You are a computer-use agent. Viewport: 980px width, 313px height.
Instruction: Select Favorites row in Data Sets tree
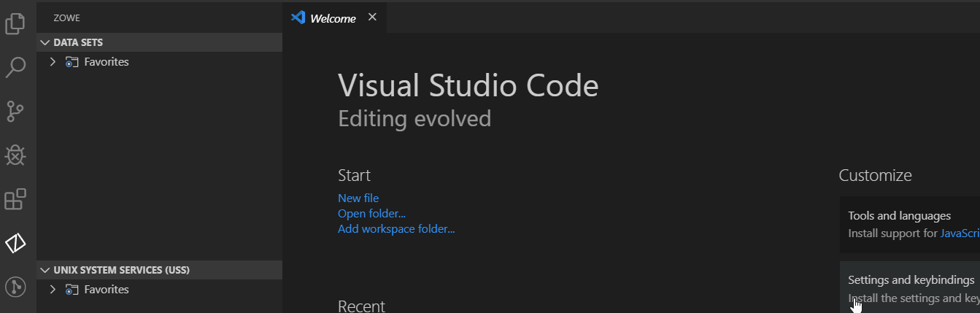pos(159,62)
